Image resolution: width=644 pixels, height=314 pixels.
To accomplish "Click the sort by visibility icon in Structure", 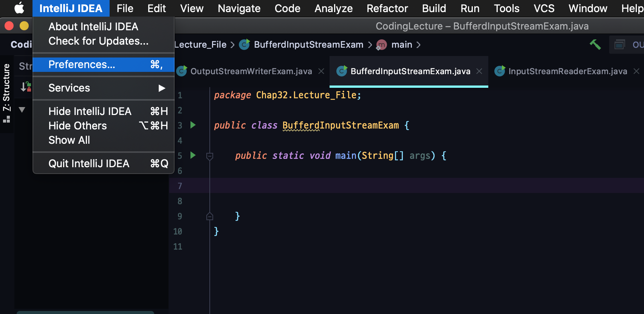I will click(x=26, y=87).
